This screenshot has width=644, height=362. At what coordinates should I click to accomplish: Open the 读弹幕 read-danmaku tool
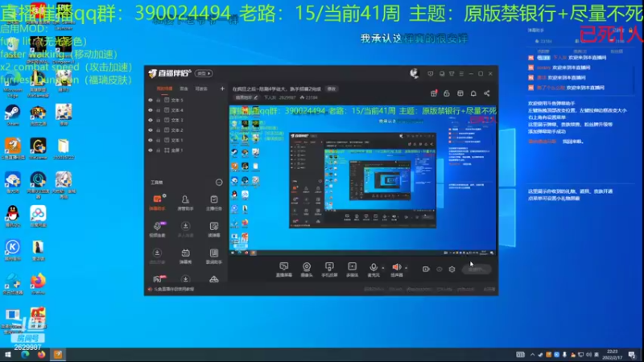214,229
